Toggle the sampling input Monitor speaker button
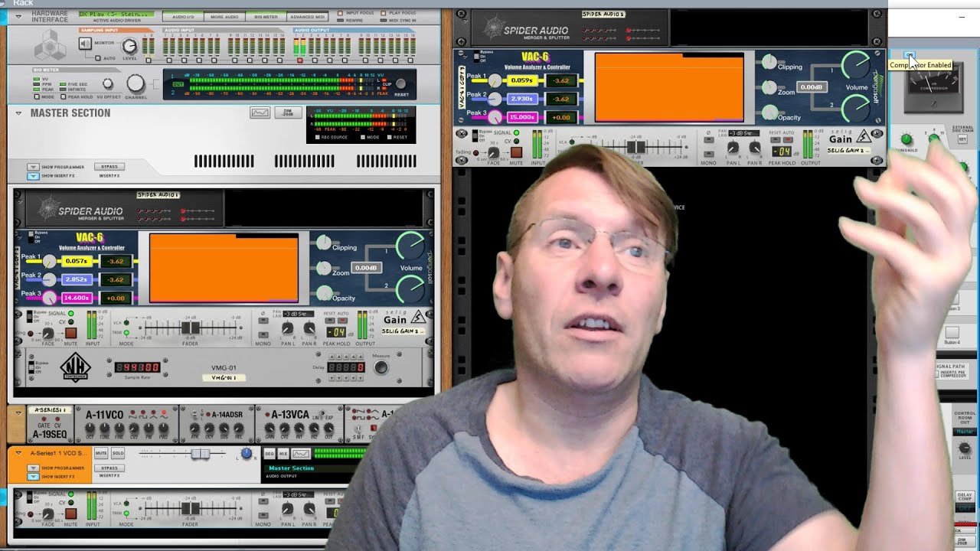 86,44
